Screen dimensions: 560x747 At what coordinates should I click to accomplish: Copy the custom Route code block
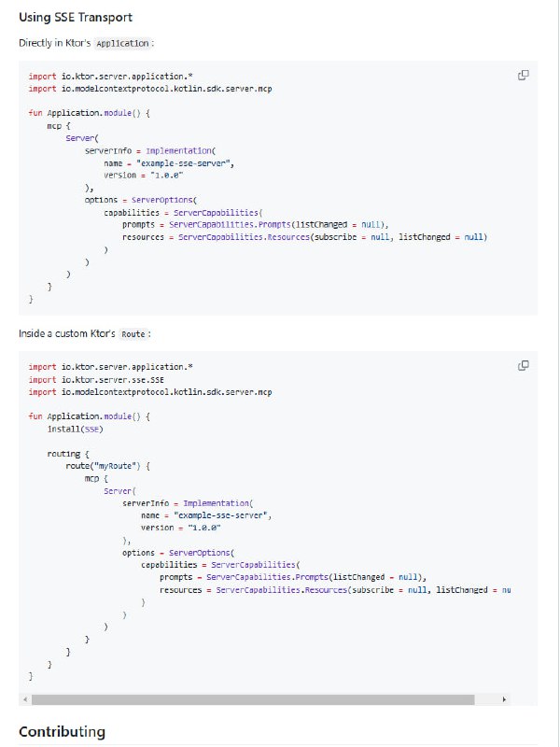point(523,364)
